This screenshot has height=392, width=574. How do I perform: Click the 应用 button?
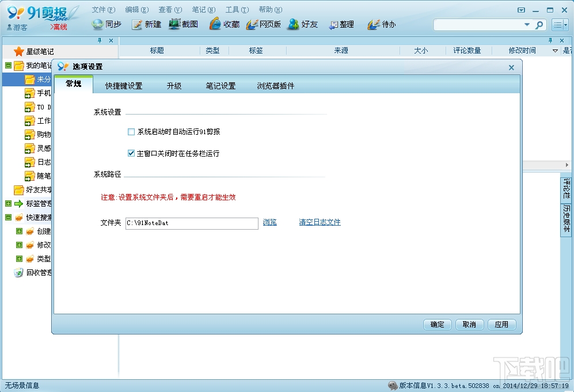501,325
